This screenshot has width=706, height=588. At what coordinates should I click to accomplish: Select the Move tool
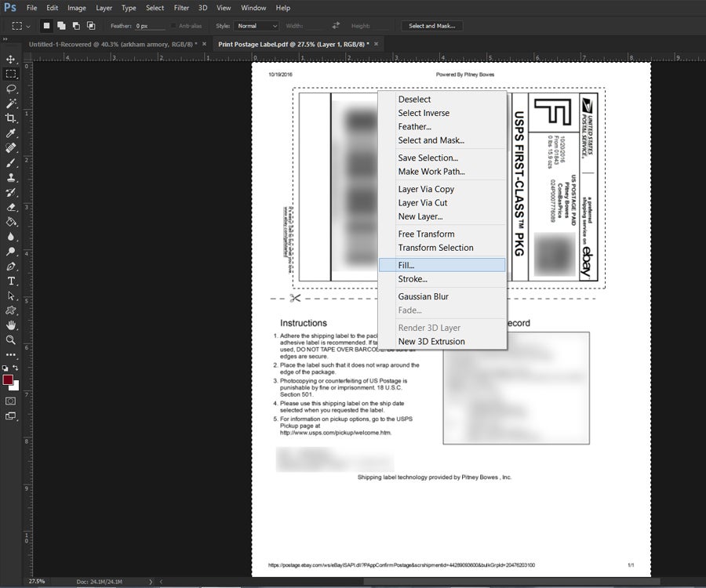tap(10, 59)
